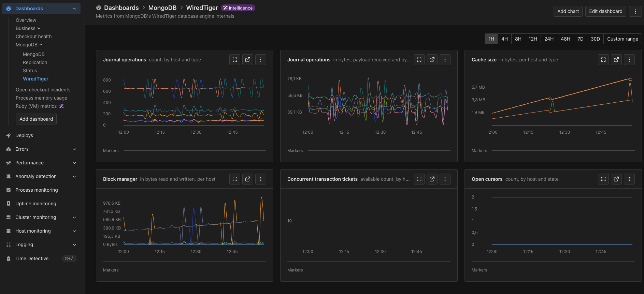Image resolution: width=644 pixels, height=294 pixels.
Task: Go to Process monitoring
Action: [x=37, y=190]
